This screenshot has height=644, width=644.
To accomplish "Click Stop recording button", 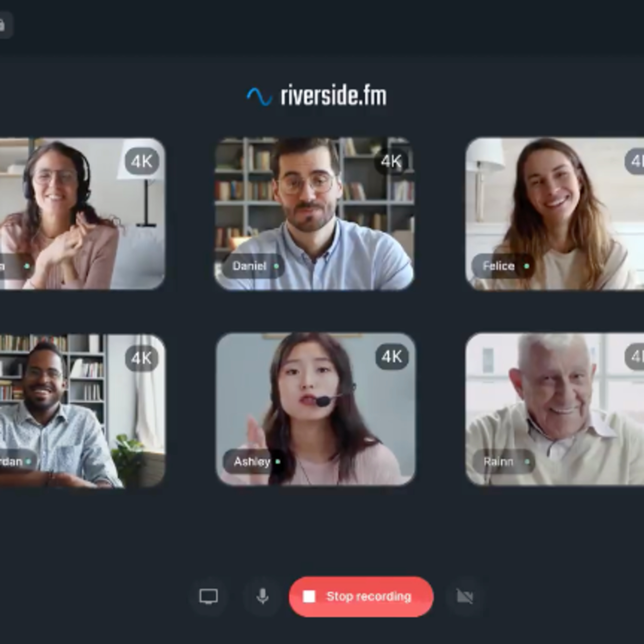I will [x=361, y=596].
